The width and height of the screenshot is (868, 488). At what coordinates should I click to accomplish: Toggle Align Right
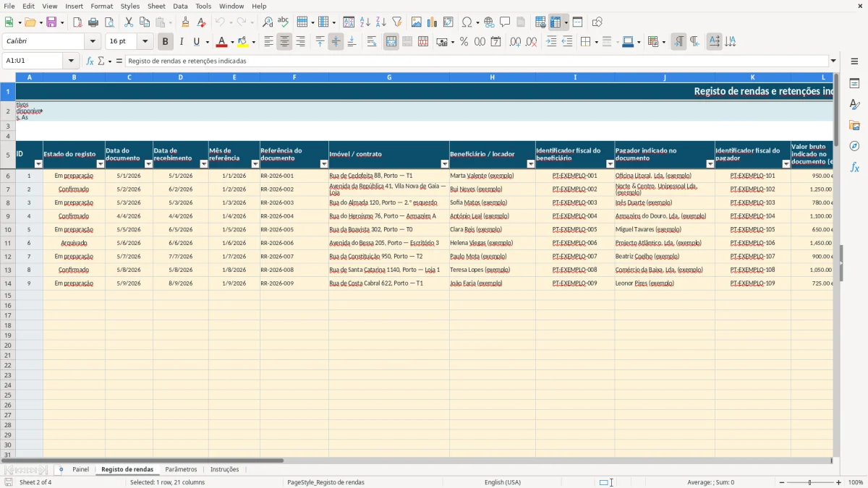pos(300,42)
